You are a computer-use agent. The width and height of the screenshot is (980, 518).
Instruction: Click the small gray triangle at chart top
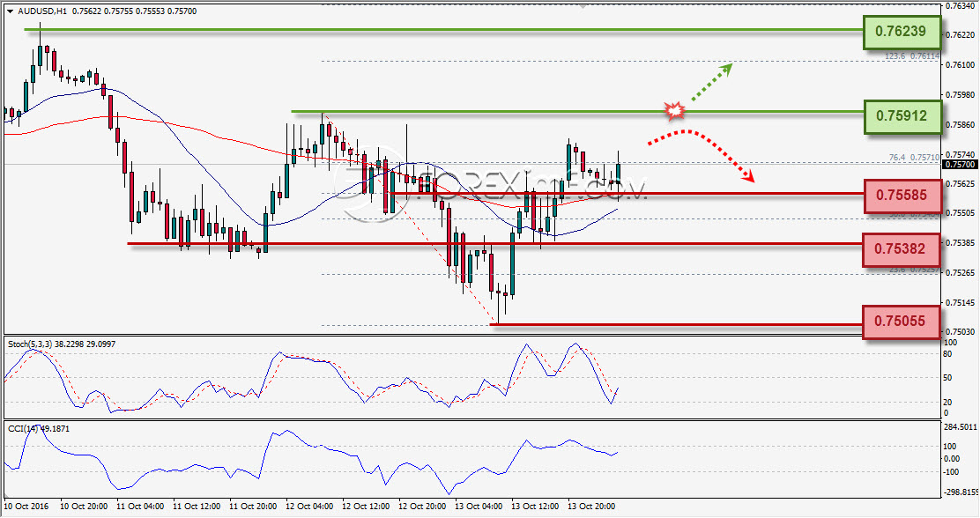583,6
